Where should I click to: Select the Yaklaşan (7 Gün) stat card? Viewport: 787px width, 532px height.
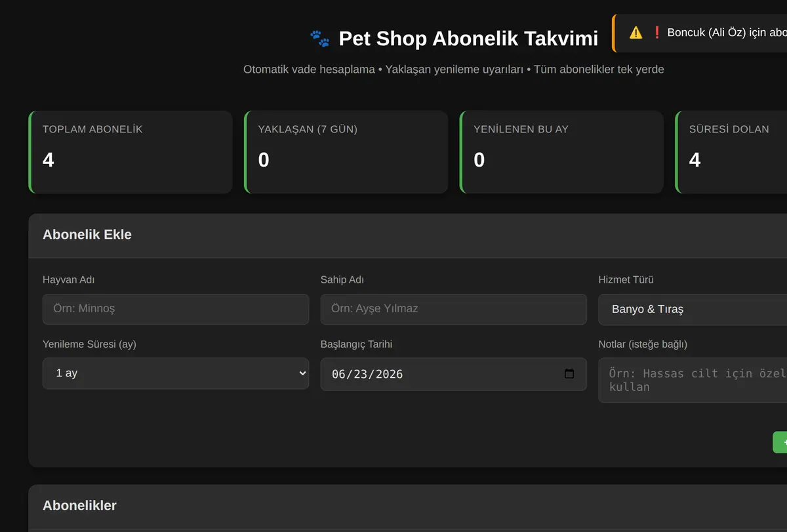(346, 152)
